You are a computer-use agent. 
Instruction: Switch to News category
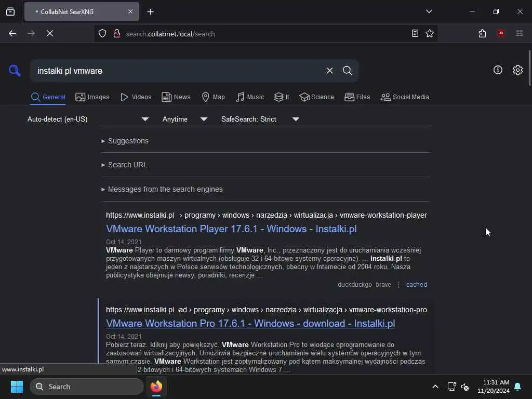pyautogui.click(x=176, y=97)
